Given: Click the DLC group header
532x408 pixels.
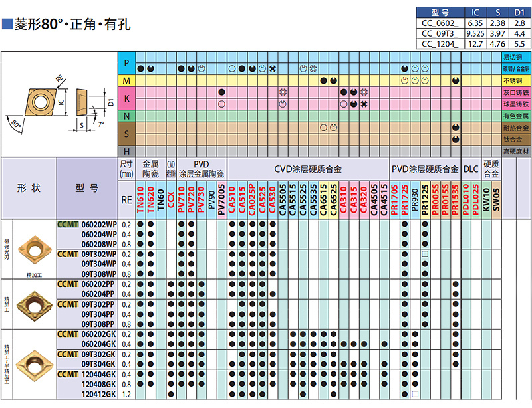Looking at the screenshot, I should coord(471,169).
